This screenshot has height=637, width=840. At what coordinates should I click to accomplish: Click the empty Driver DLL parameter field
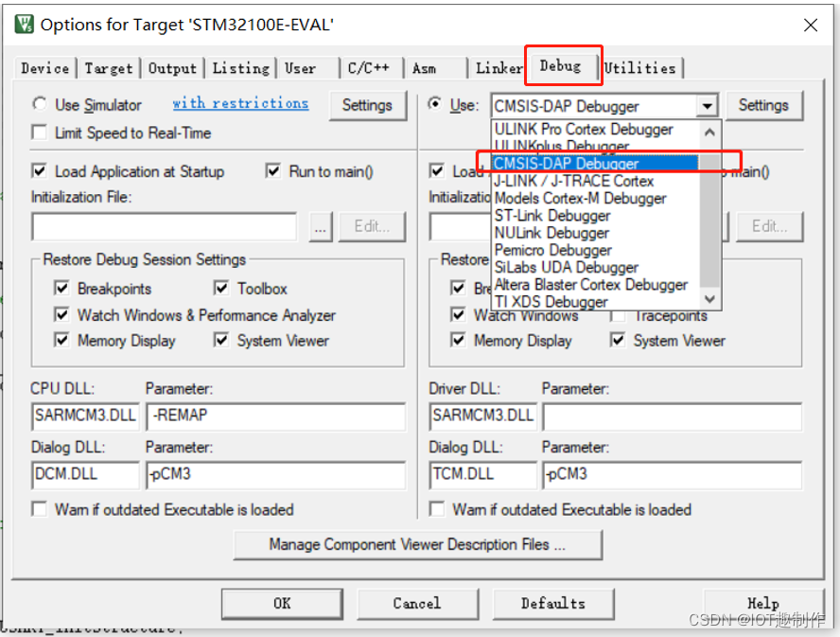(673, 416)
